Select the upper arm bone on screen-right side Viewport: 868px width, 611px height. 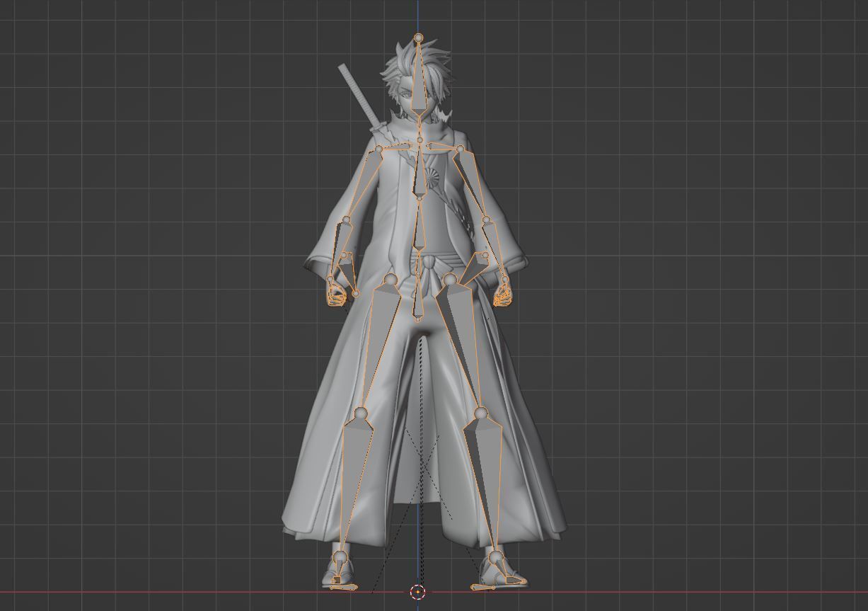pos(473,184)
